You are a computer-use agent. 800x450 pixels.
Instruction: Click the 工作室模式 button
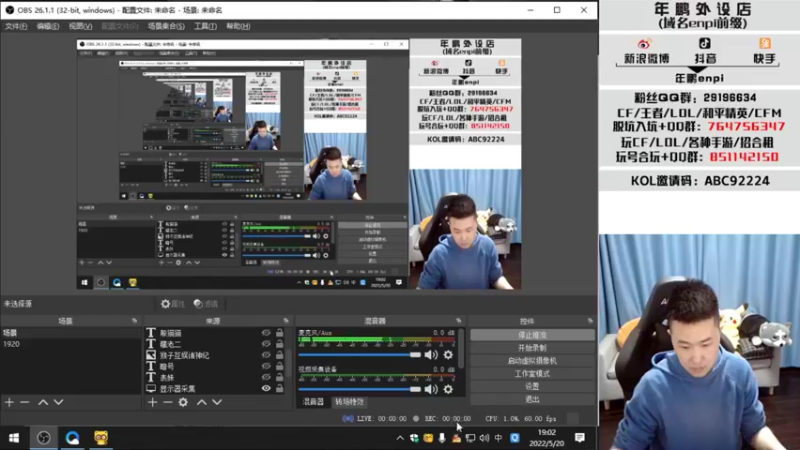coord(532,373)
